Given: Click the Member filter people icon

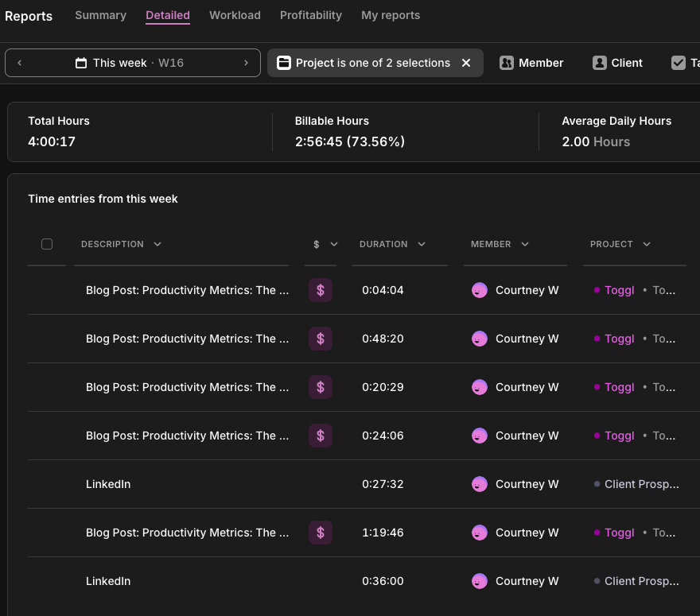Looking at the screenshot, I should [507, 63].
